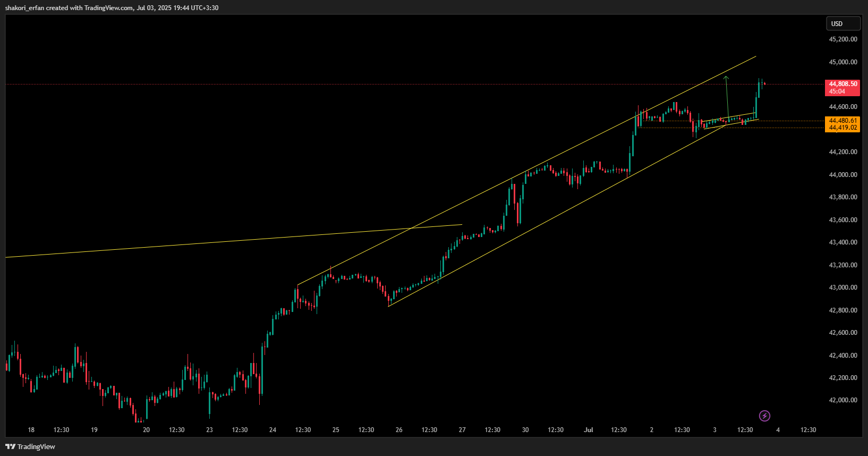Click the 44,000.00 price axis label
The width and height of the screenshot is (868, 456).
tap(843, 175)
